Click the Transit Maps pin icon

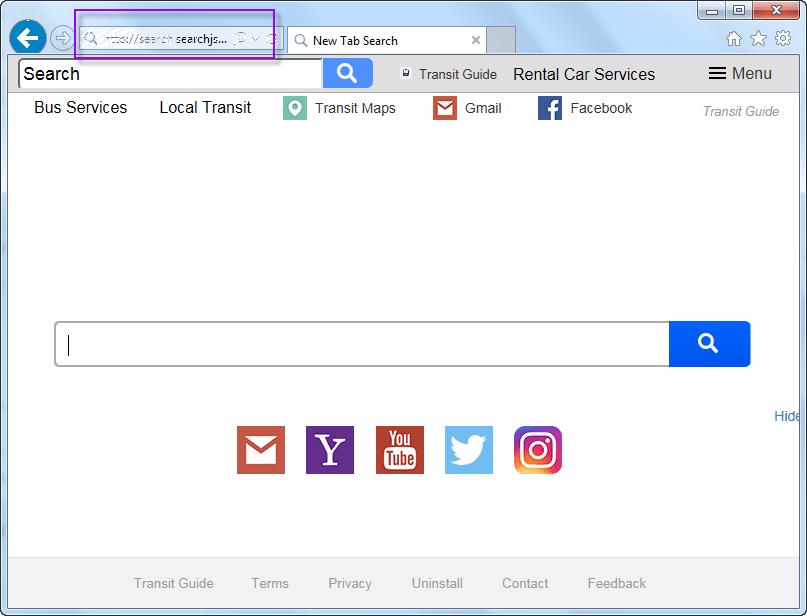295,108
